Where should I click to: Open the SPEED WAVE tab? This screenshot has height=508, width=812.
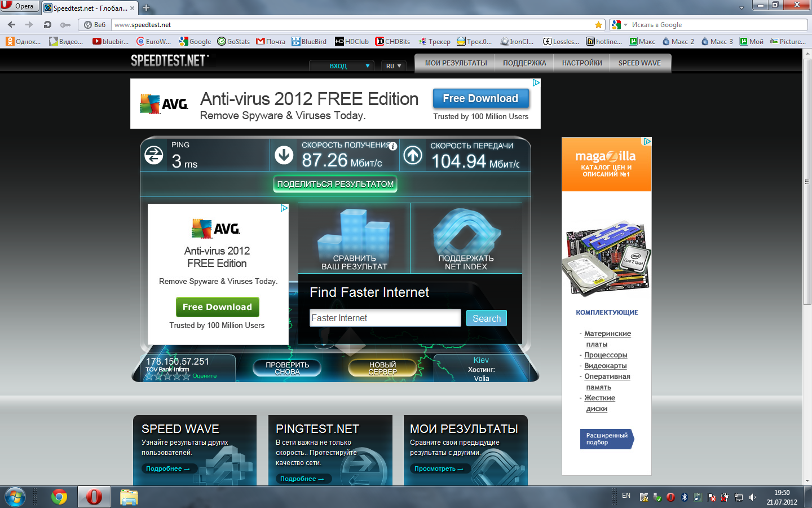(639, 63)
